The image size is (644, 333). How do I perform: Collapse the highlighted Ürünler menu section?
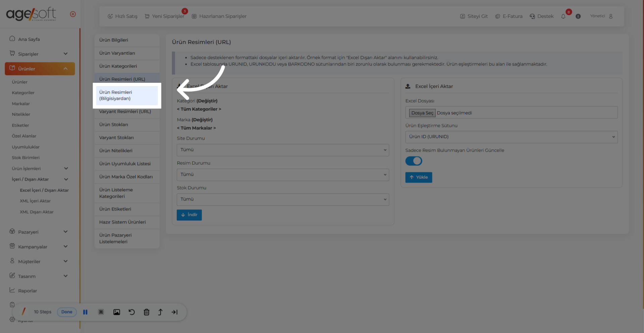coord(40,69)
